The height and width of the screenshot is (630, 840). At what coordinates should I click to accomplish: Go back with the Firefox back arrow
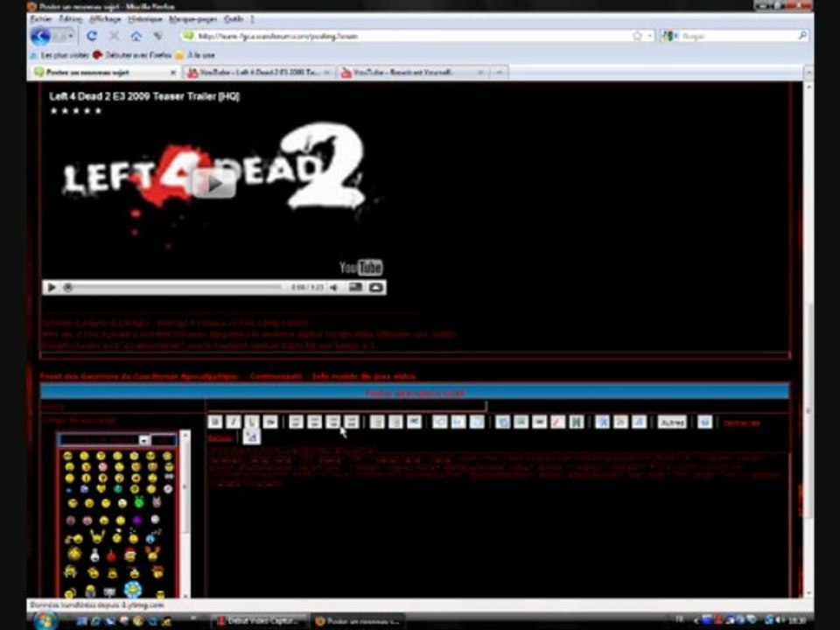point(41,36)
